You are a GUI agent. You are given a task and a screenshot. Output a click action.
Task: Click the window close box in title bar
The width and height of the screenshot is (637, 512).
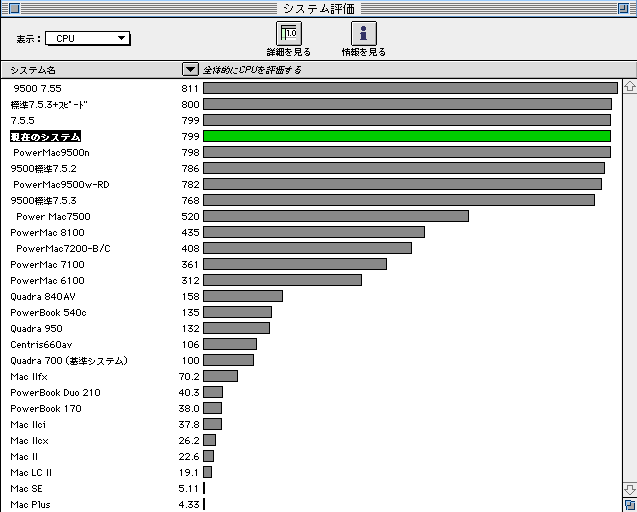click(14, 8)
